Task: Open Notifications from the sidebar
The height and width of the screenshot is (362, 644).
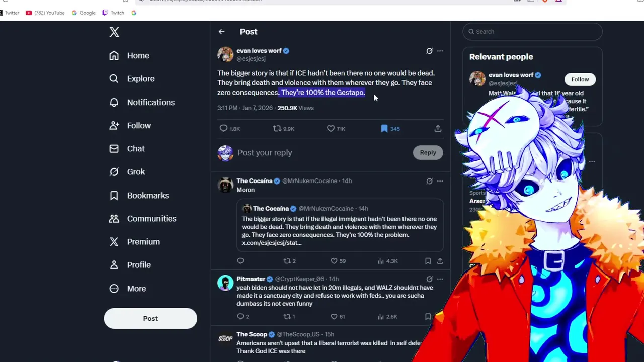Action: pos(142,102)
